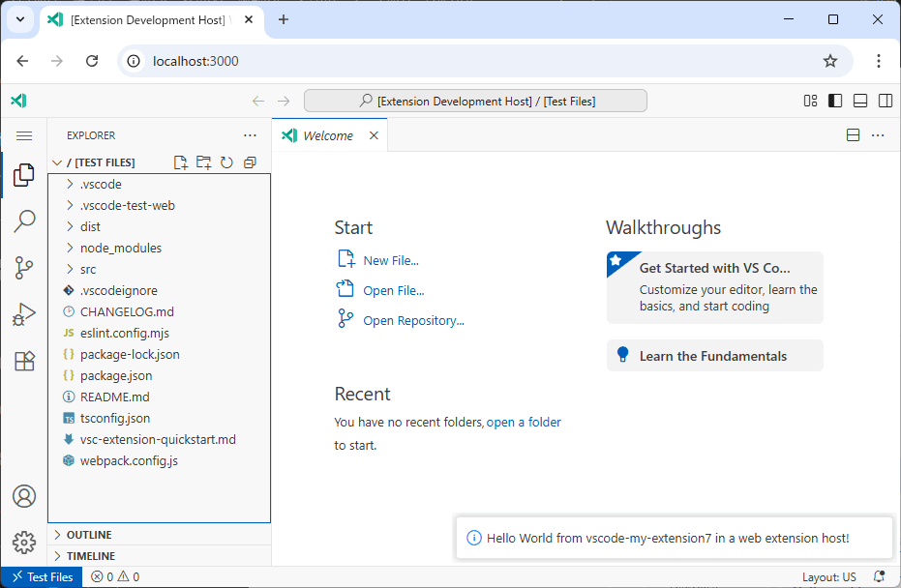This screenshot has width=901, height=588.
Task: Open the Search view in activity bar
Action: click(24, 221)
